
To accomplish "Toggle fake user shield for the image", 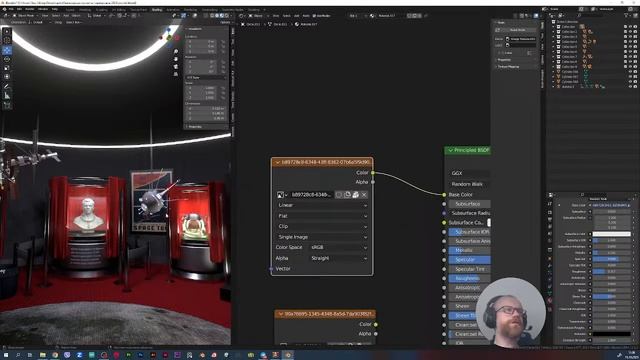I will tap(339, 195).
